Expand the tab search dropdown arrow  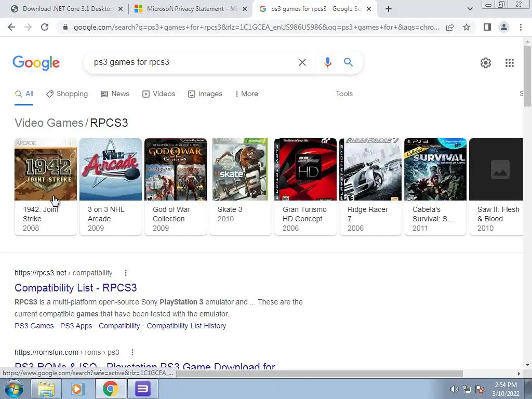pos(470,9)
